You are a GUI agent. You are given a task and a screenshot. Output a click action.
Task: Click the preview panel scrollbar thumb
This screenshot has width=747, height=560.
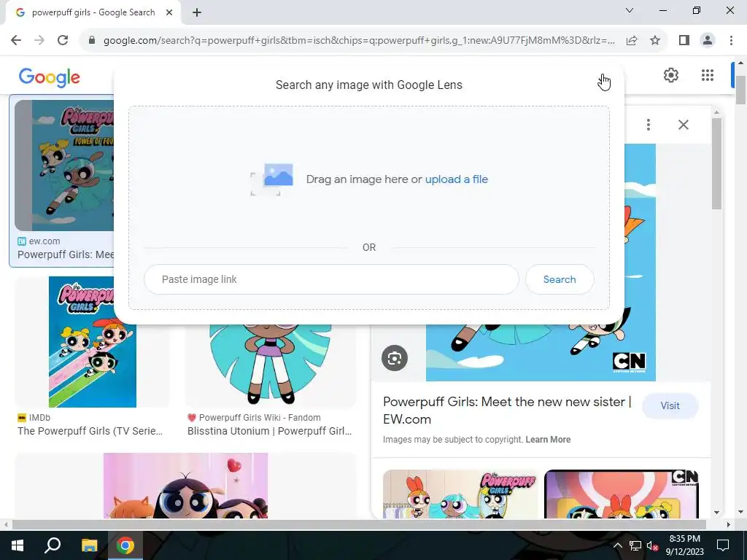pos(716,163)
